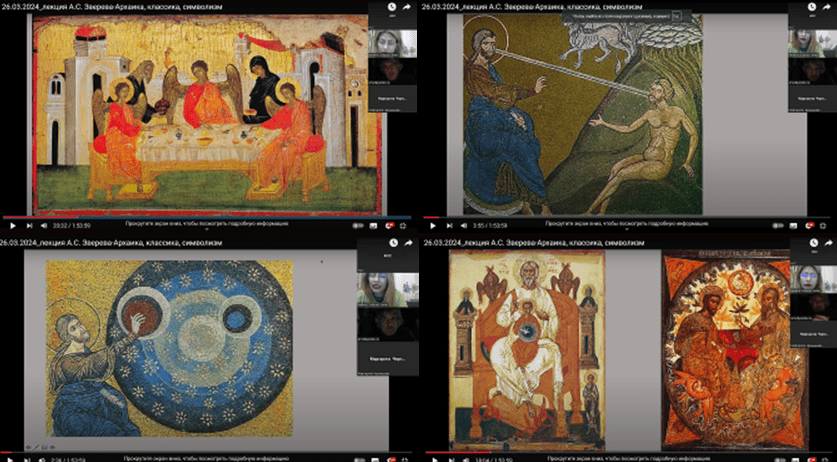Toggle autoplay in top-right Adam mosaic player
This screenshot has width=837, height=462.
(777, 226)
